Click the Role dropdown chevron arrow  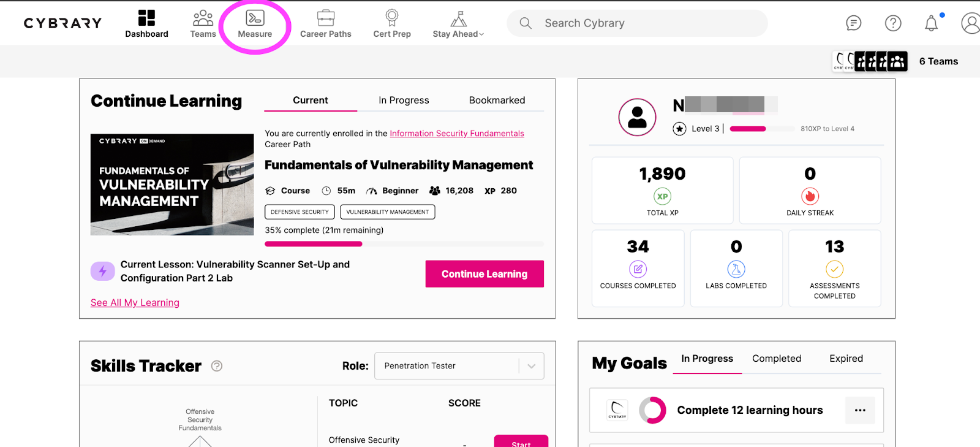click(x=531, y=366)
